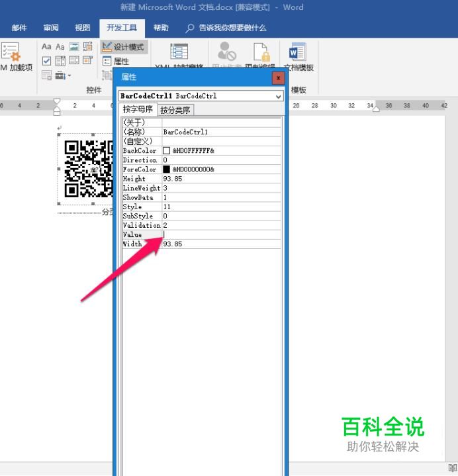Open the 帮助 ribbon tab
This screenshot has width=458, height=476.
click(161, 28)
